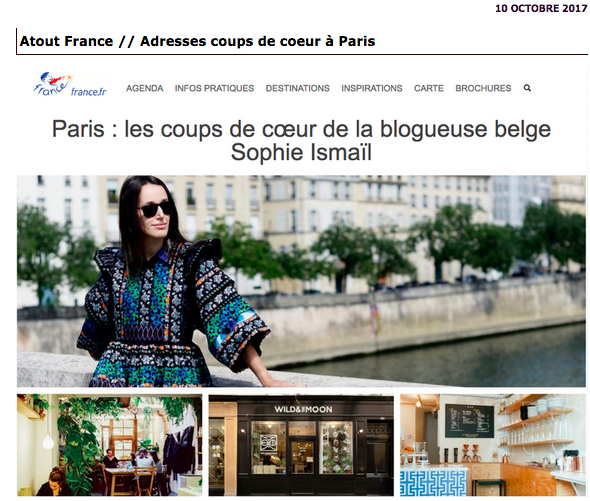590x501 pixels.
Task: Select the CARTE navigation item
Action: click(429, 88)
